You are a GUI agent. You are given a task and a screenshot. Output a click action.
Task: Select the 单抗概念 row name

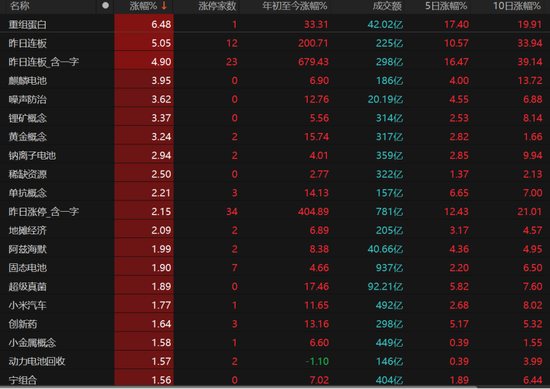[28, 193]
